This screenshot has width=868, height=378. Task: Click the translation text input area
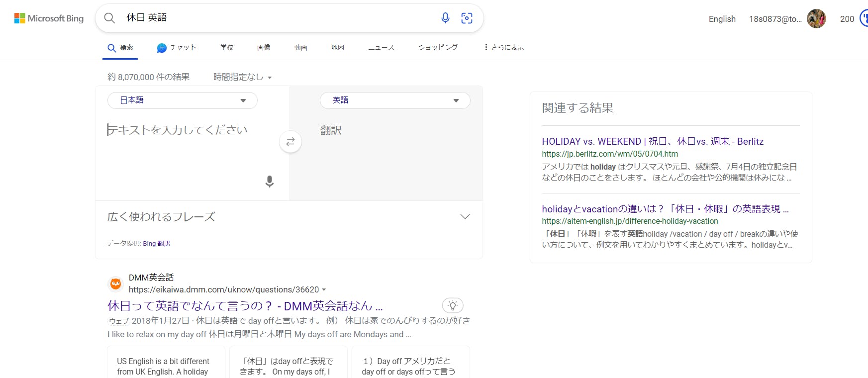point(189,149)
